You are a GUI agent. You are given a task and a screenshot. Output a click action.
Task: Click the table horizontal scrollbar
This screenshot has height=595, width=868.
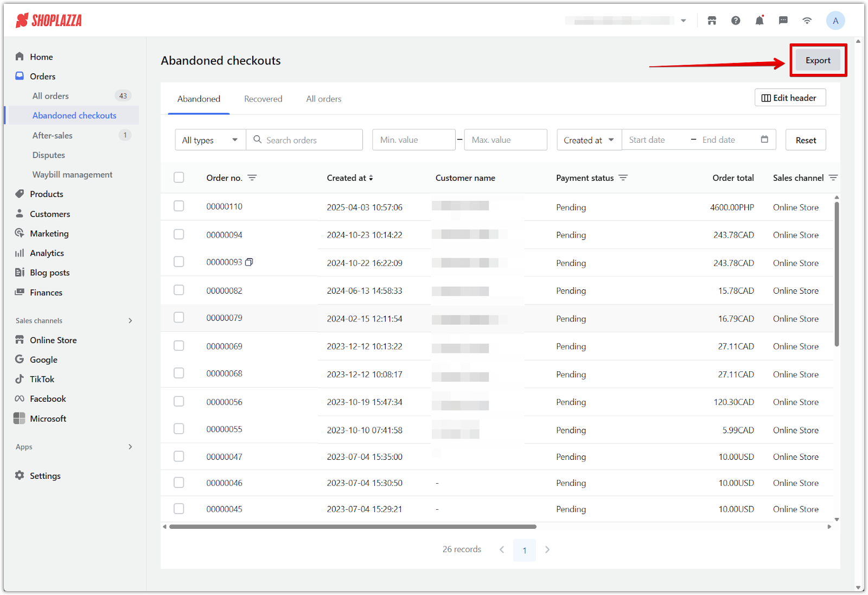(x=353, y=527)
